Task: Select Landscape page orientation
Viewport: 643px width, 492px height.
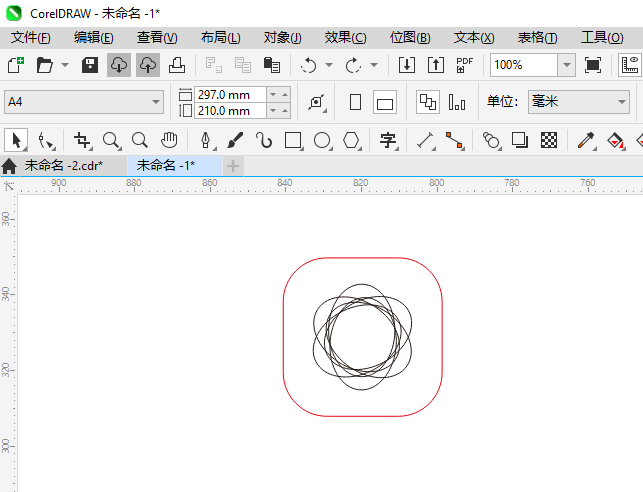Action: coord(385,102)
